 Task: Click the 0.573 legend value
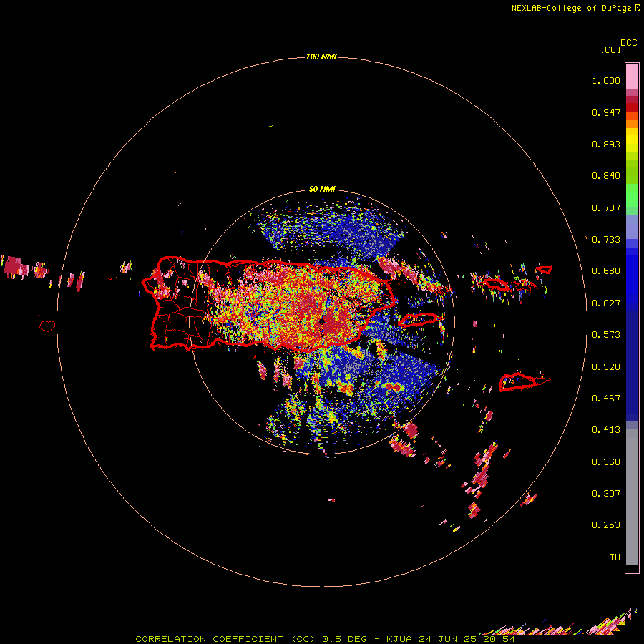(x=606, y=335)
